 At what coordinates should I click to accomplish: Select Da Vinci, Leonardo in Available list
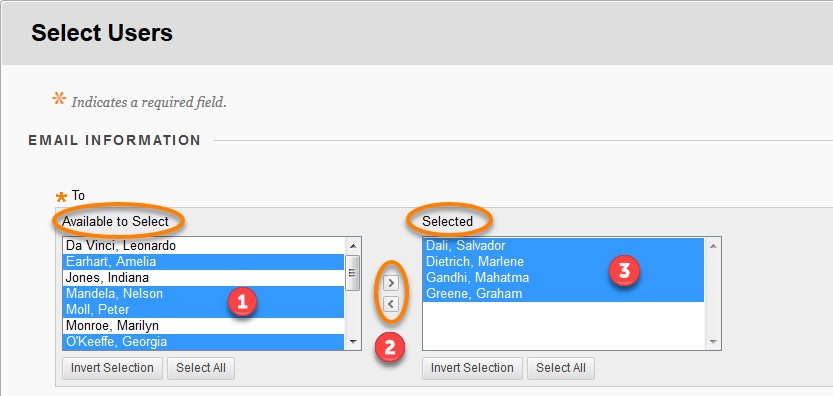203,246
